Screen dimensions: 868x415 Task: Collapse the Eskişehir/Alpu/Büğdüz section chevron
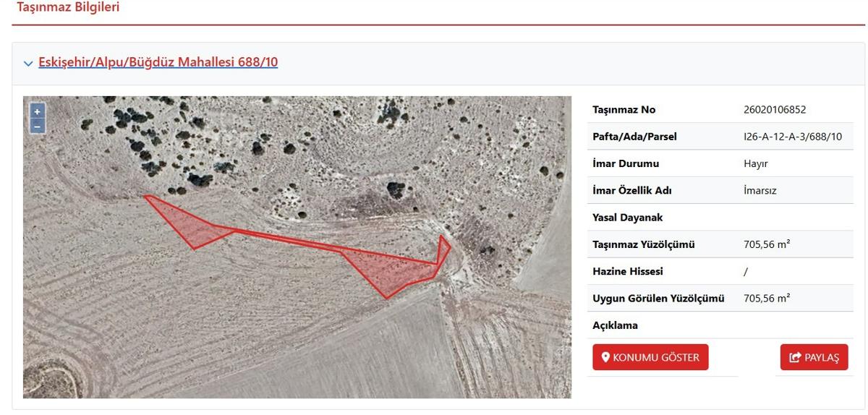point(28,64)
